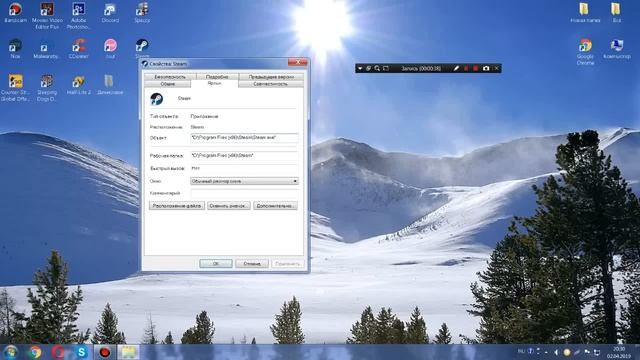The height and width of the screenshot is (360, 640).
Task: Open the Windows Start menu orb
Action: (11, 352)
